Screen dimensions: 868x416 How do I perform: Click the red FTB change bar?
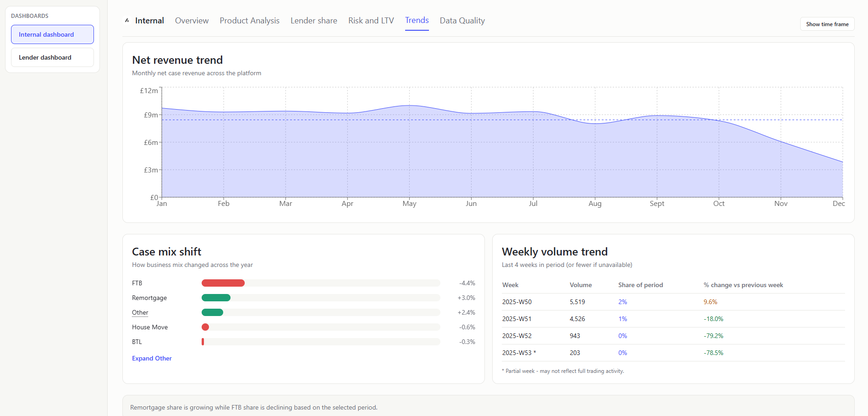(223, 283)
